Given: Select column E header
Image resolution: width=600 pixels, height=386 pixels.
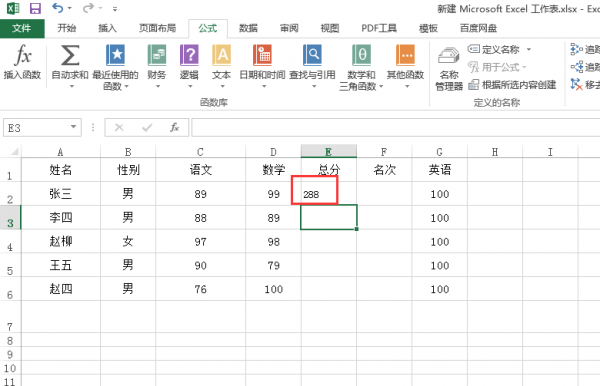Looking at the screenshot, I should (x=329, y=151).
